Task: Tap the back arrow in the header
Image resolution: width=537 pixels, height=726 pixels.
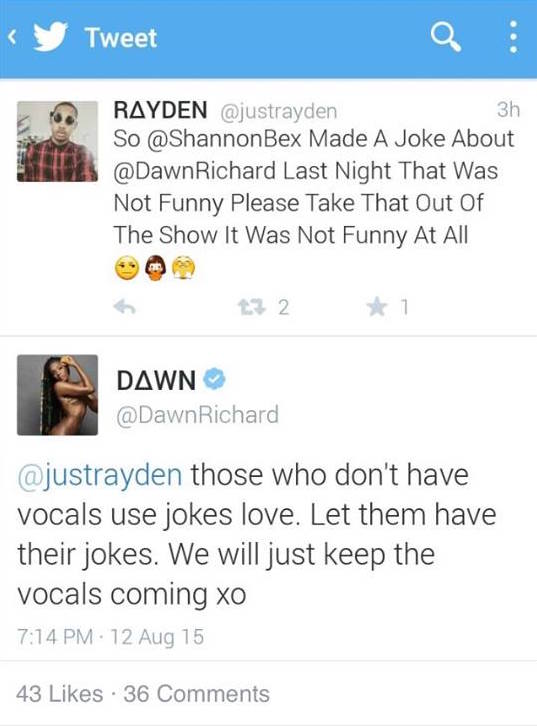Action: point(12,38)
